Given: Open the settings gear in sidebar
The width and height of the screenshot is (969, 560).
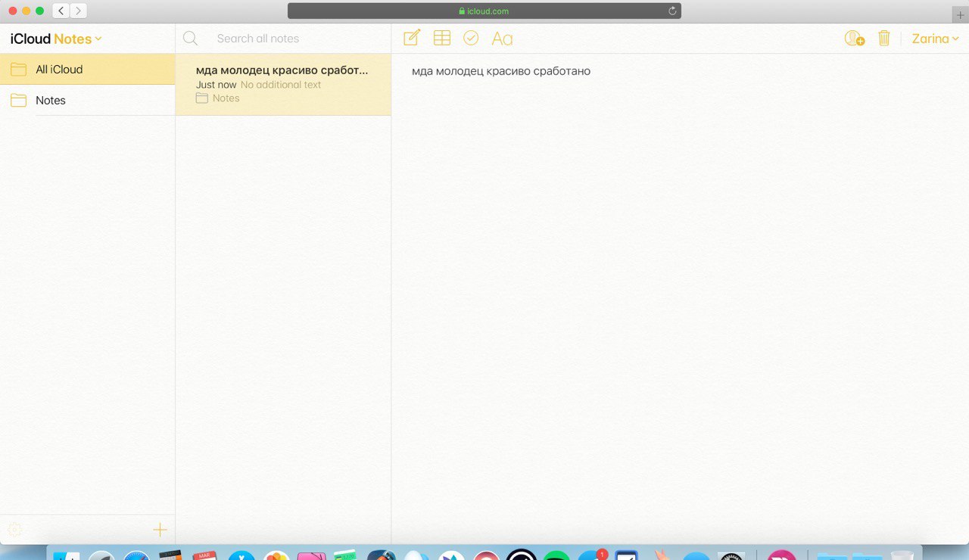Looking at the screenshot, I should pos(14,530).
